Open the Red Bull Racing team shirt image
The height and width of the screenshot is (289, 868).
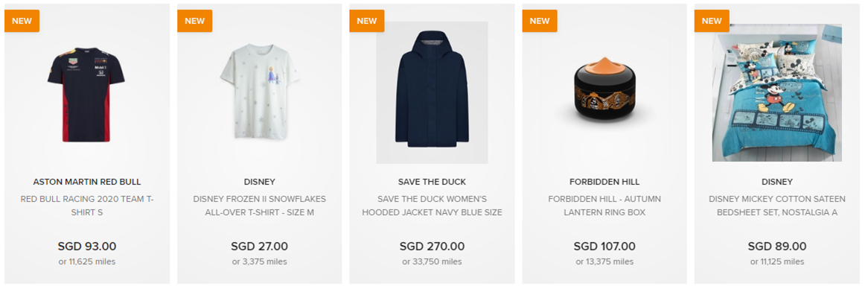tap(86, 94)
